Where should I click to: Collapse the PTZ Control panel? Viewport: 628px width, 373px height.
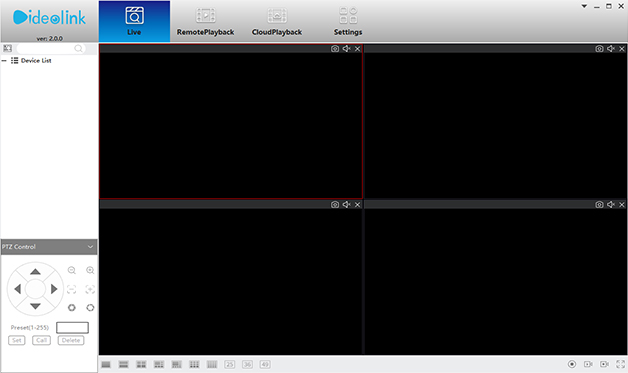click(90, 246)
